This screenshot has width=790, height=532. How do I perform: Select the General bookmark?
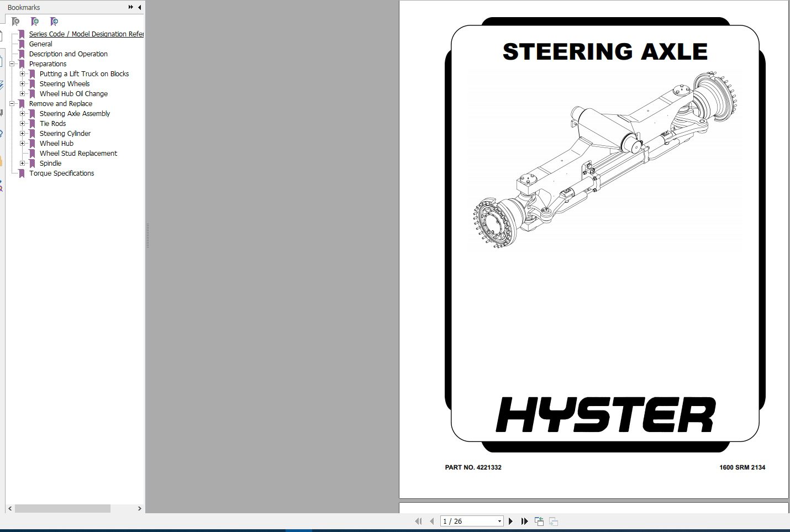(x=41, y=44)
